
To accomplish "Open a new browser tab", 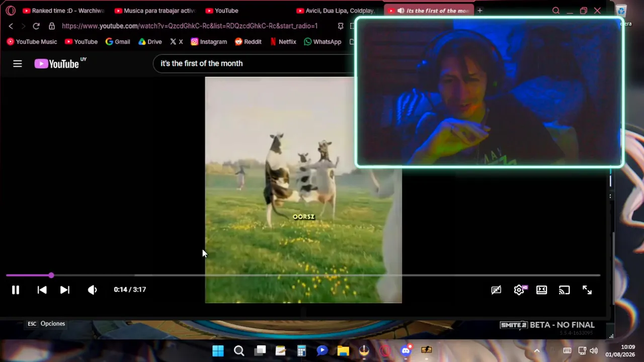I will 480,11.
